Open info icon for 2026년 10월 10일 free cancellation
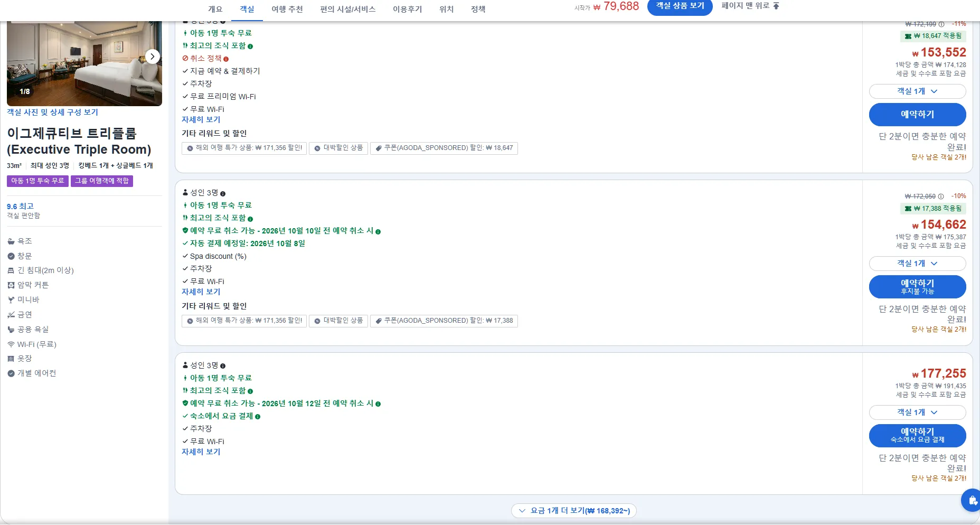 378,231
